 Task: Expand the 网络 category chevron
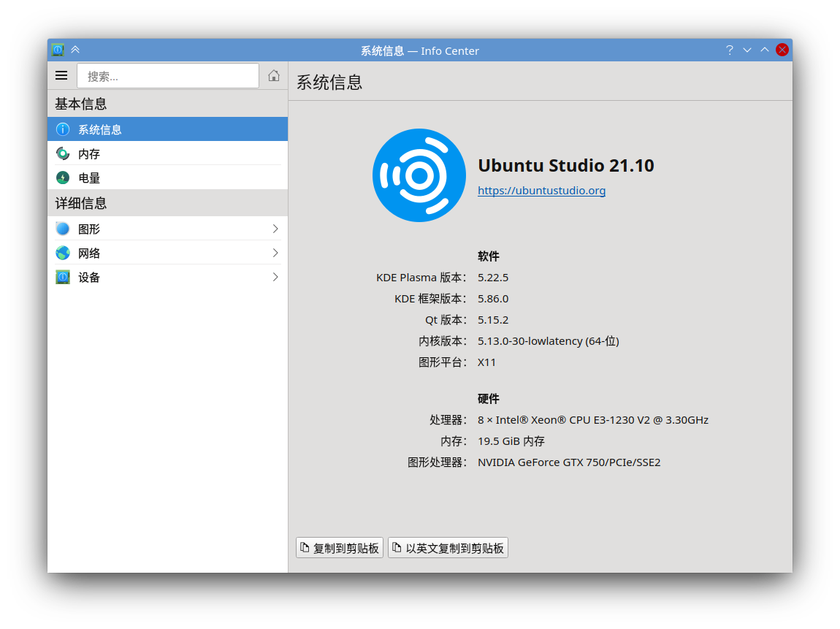[275, 253]
